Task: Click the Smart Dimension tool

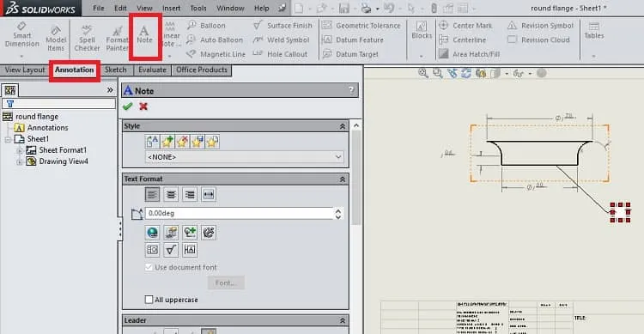Action: (x=21, y=34)
